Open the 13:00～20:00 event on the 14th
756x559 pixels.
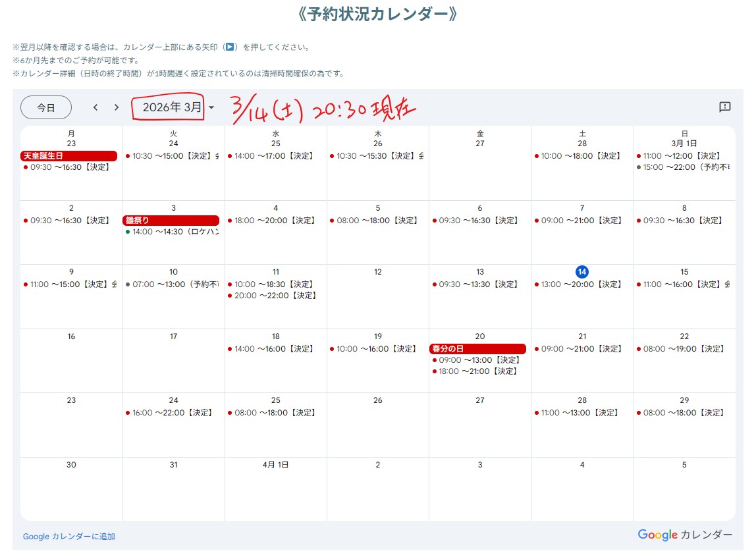(x=579, y=284)
